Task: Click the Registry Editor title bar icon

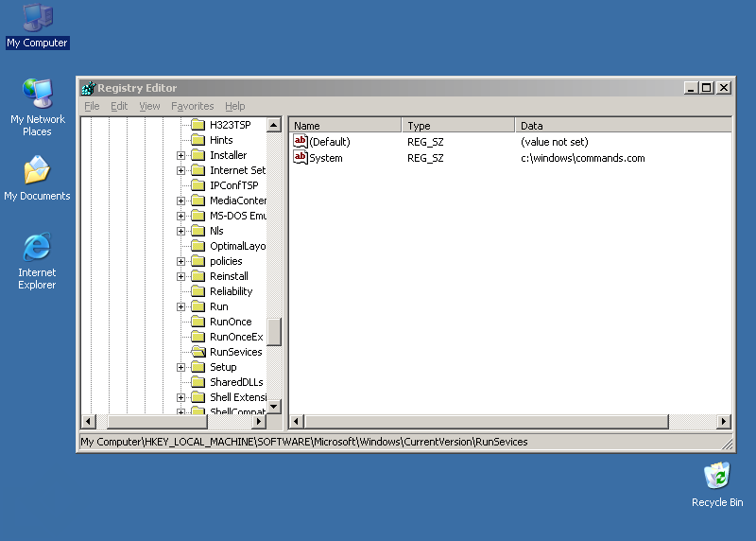Action: (x=88, y=88)
